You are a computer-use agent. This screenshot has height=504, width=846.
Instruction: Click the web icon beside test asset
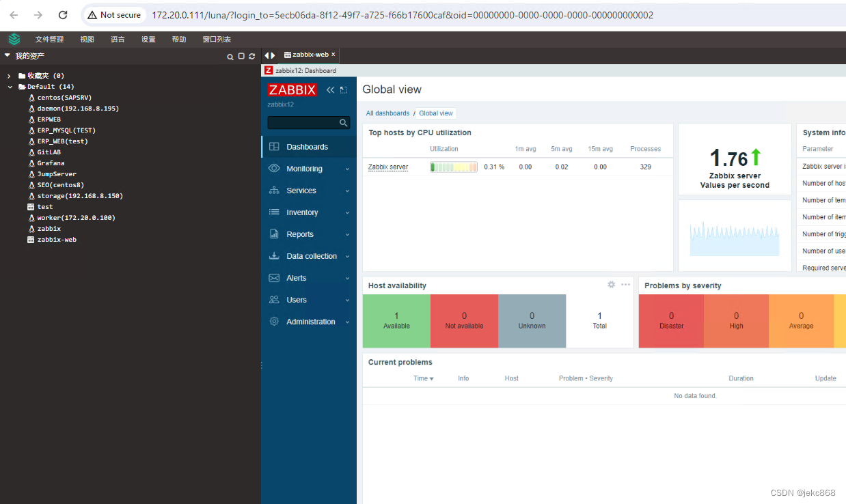[x=31, y=207]
